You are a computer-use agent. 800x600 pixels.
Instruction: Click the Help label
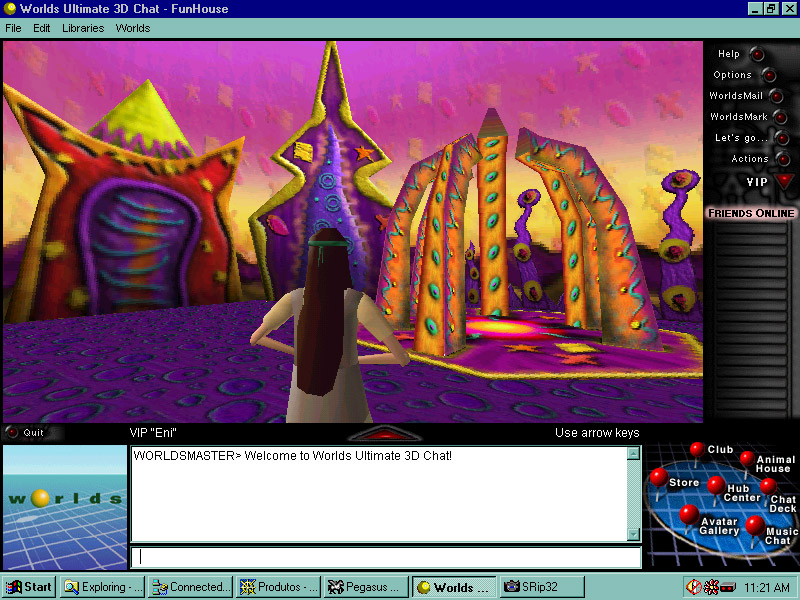point(729,54)
